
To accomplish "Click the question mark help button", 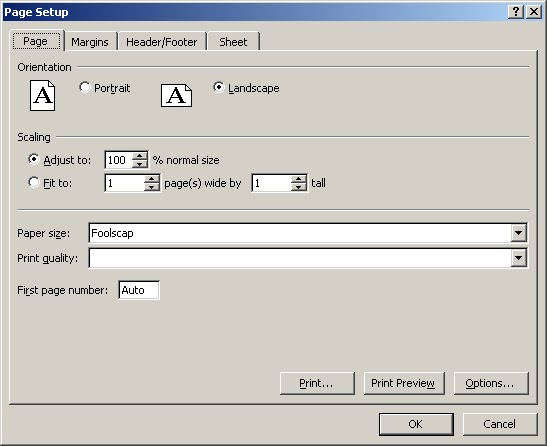I will coord(516,12).
